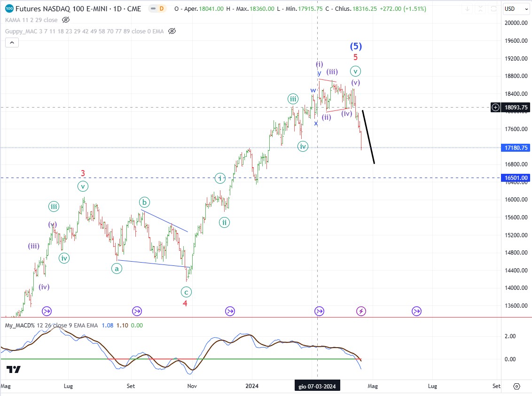Open the USD currency dropdown

516,9
